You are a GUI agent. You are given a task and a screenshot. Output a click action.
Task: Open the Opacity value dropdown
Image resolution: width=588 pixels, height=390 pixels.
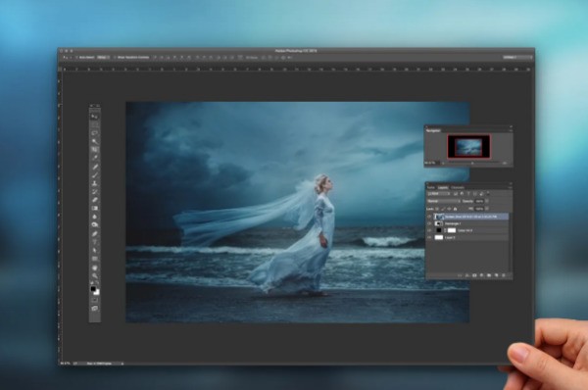coord(487,201)
